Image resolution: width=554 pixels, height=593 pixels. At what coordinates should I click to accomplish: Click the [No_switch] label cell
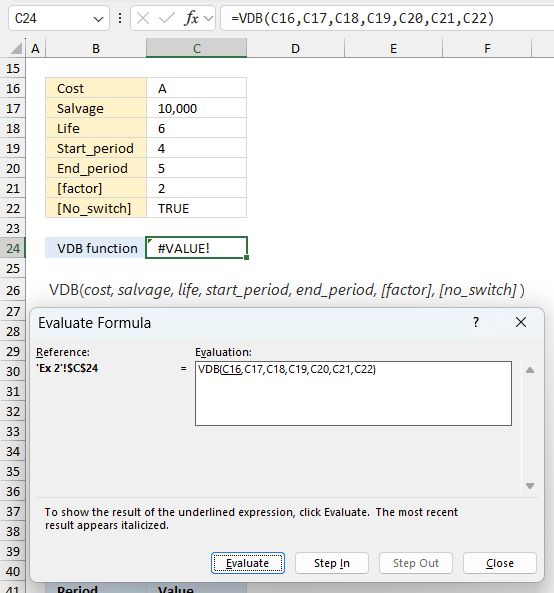click(x=96, y=208)
